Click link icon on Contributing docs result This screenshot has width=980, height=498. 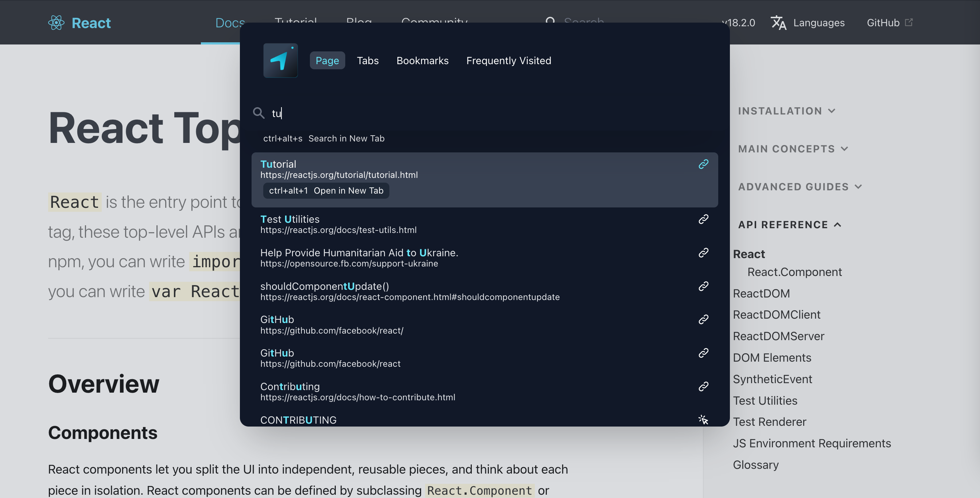703,386
